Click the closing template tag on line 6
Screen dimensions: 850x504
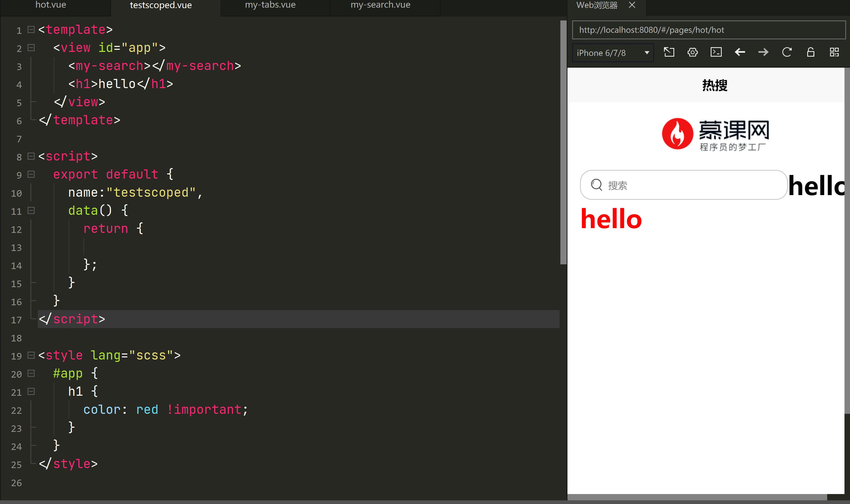click(x=79, y=120)
